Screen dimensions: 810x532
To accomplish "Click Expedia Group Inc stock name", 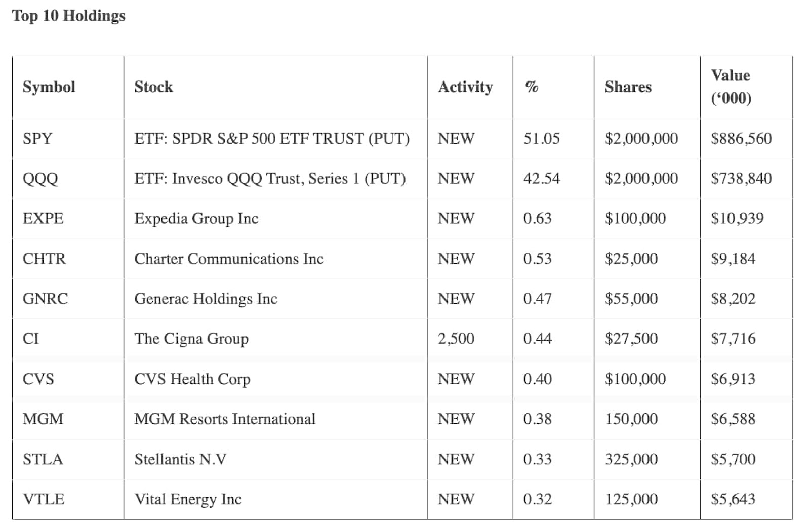I will 196,218.
